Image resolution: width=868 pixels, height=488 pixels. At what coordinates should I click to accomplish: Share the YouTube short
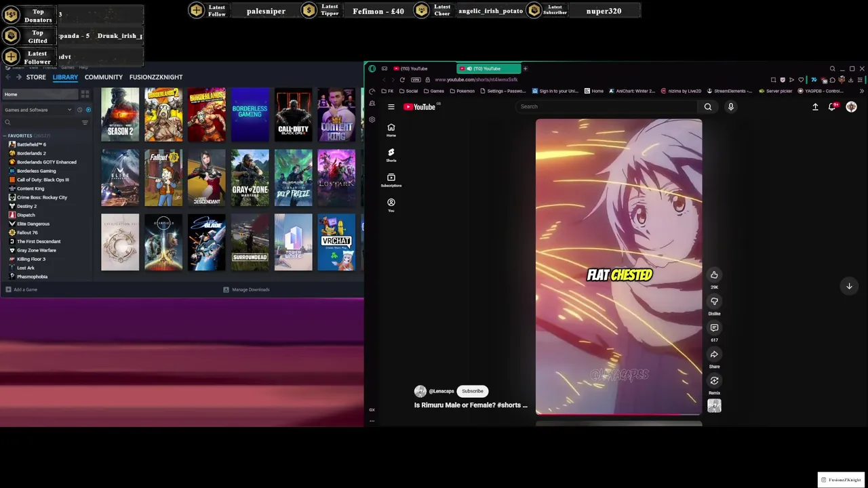pyautogui.click(x=714, y=354)
